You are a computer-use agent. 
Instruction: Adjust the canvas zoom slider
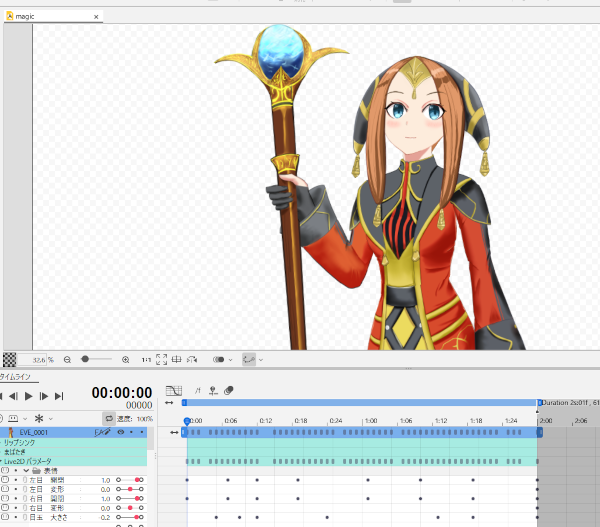[x=96, y=359]
